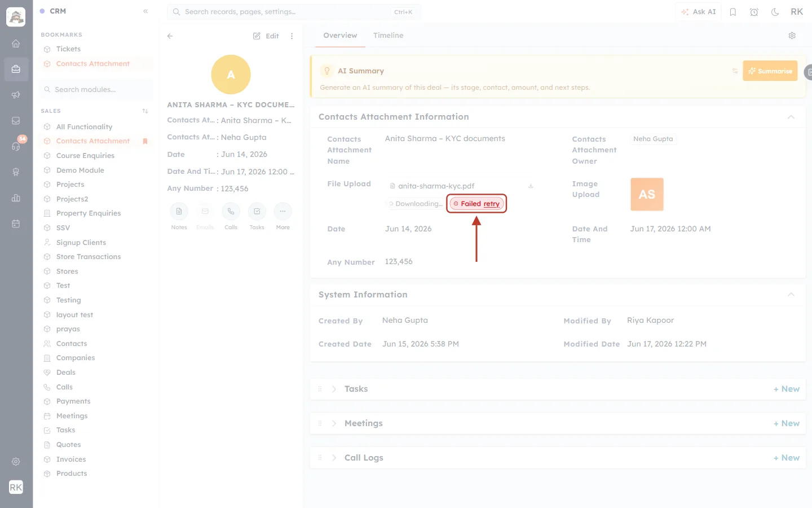Collapse System Information section
Screen dimensions: 812x508
pyautogui.click(x=791, y=295)
